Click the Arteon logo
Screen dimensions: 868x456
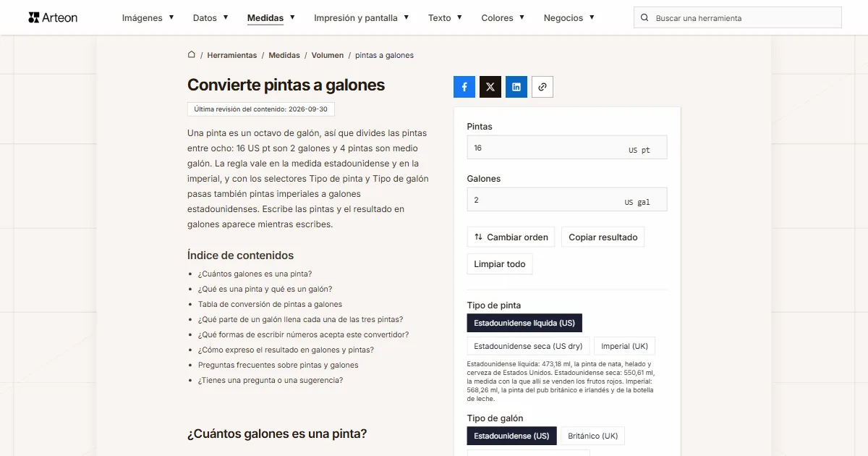coord(53,17)
